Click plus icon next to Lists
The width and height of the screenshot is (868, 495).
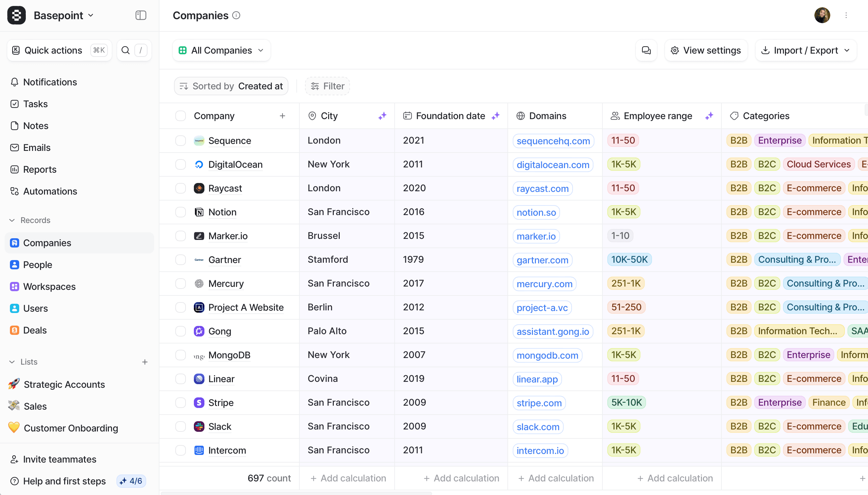[145, 362]
